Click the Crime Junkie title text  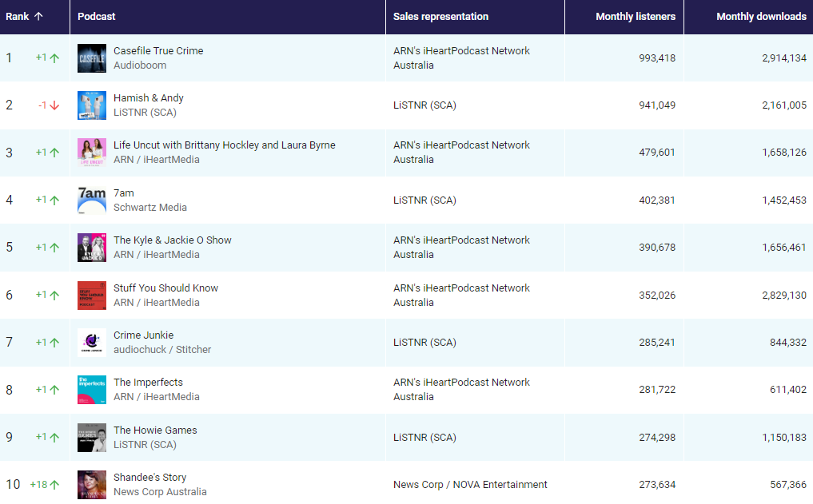[143, 335]
